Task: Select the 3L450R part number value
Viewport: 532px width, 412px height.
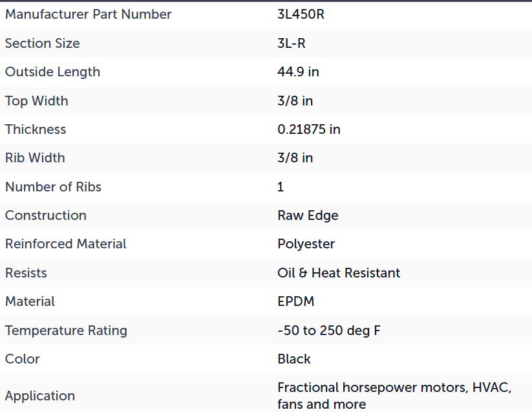Action: click(301, 14)
